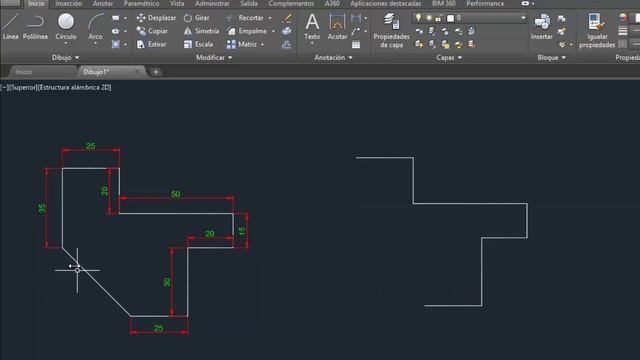Toggle layer lock padlock icon

click(438, 18)
